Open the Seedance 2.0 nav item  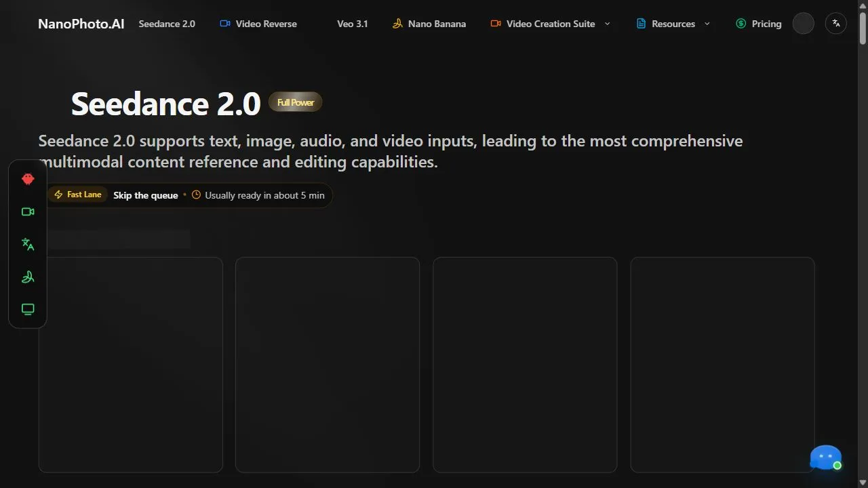click(167, 24)
